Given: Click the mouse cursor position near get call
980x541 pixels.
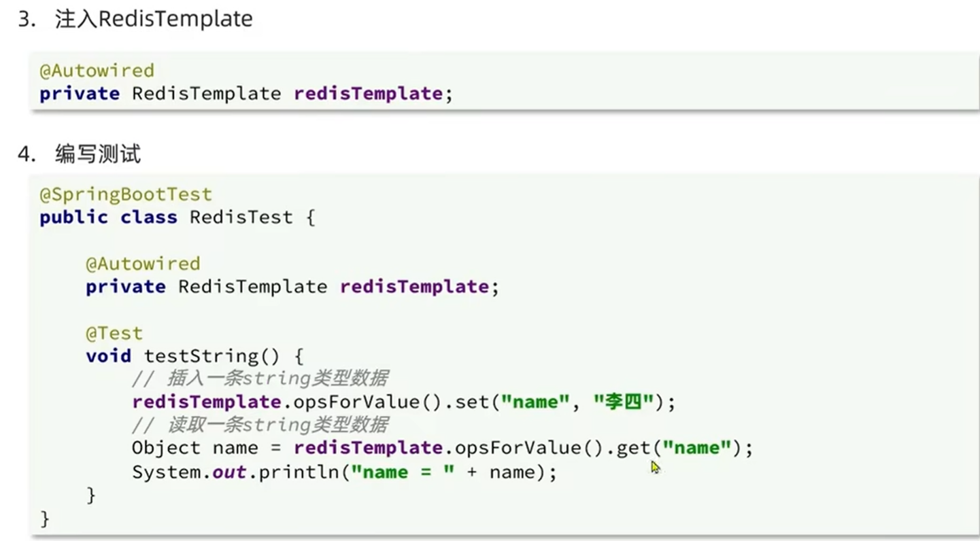Looking at the screenshot, I should click(654, 467).
